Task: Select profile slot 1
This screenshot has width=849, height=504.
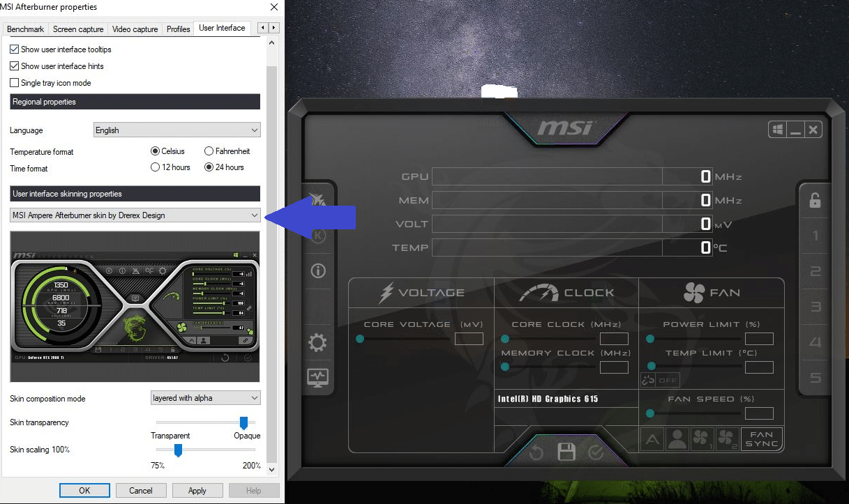Action: pyautogui.click(x=815, y=236)
